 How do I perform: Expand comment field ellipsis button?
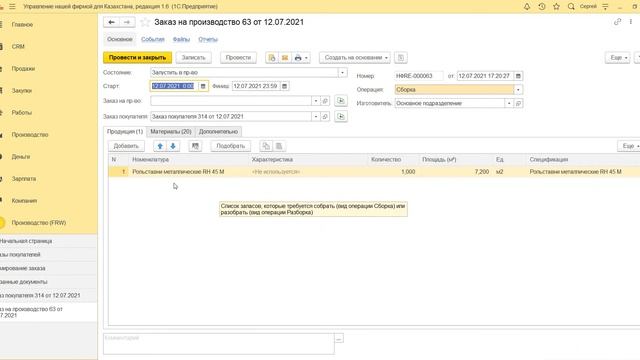[339, 338]
